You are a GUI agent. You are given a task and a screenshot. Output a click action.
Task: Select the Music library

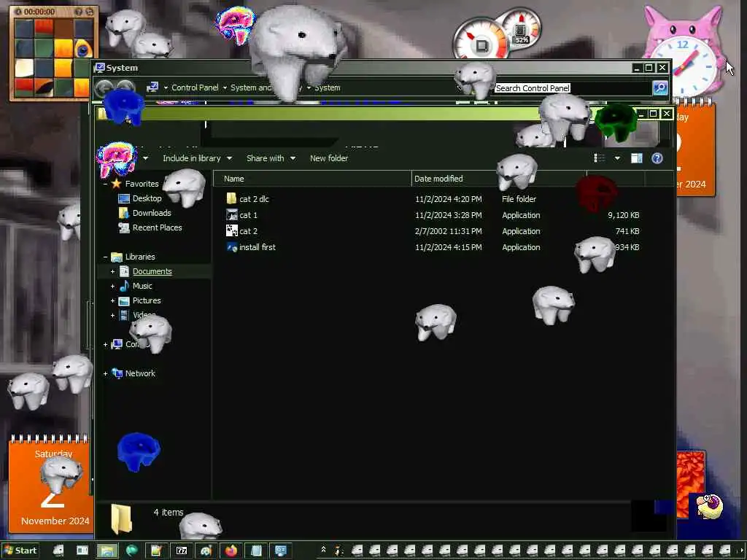tap(142, 286)
